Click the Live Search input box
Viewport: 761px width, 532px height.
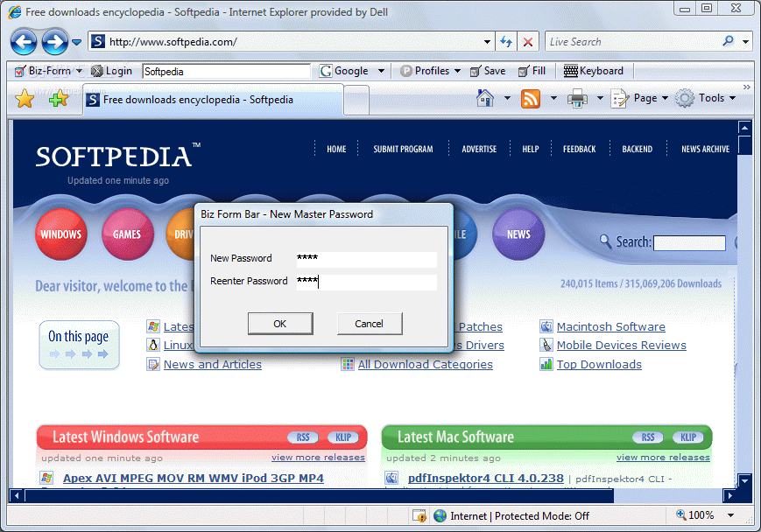point(632,42)
